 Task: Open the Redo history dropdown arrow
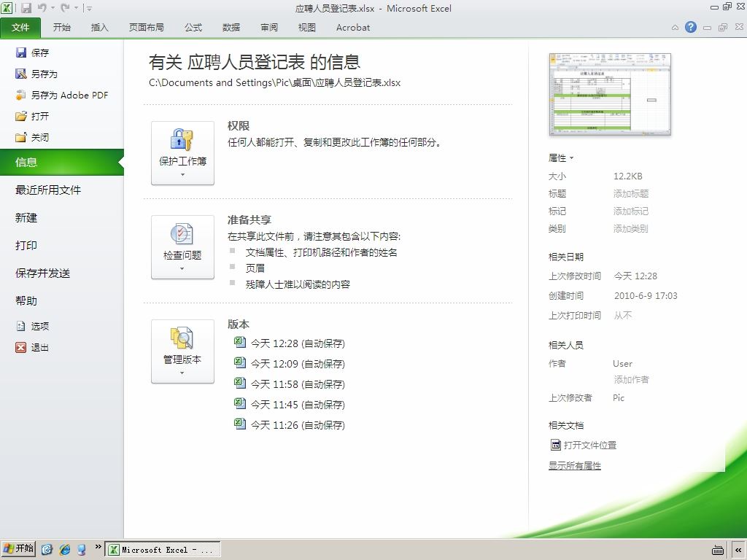pyautogui.click(x=76, y=8)
